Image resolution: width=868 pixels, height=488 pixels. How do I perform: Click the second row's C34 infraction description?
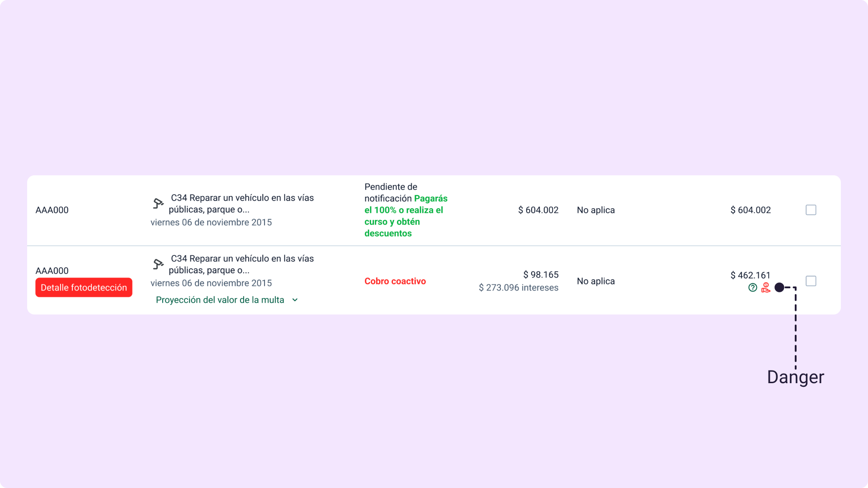(241, 264)
